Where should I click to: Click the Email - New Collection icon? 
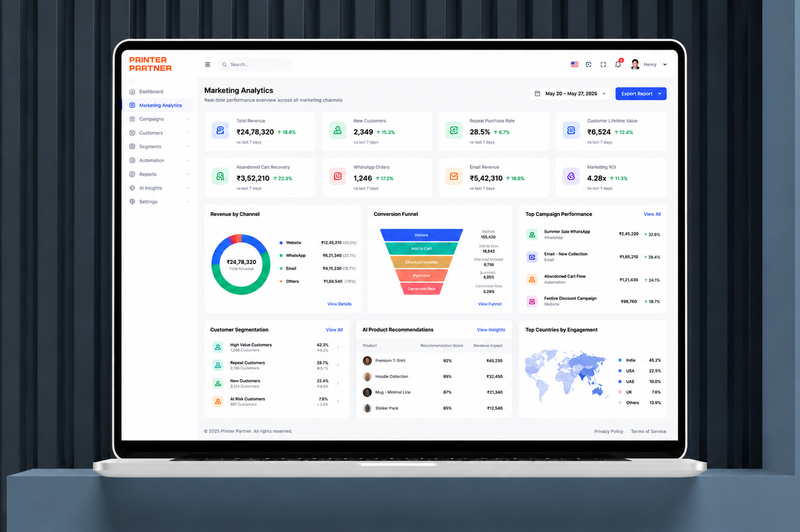click(x=532, y=257)
